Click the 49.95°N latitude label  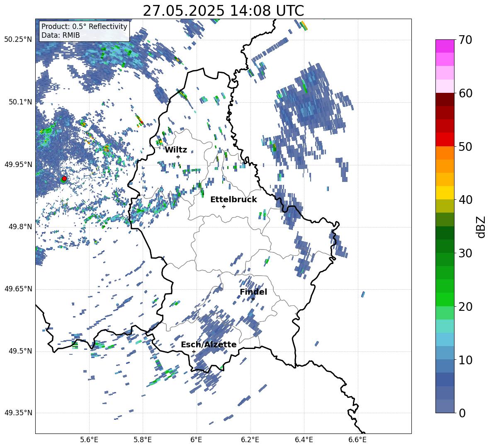(x=18, y=164)
